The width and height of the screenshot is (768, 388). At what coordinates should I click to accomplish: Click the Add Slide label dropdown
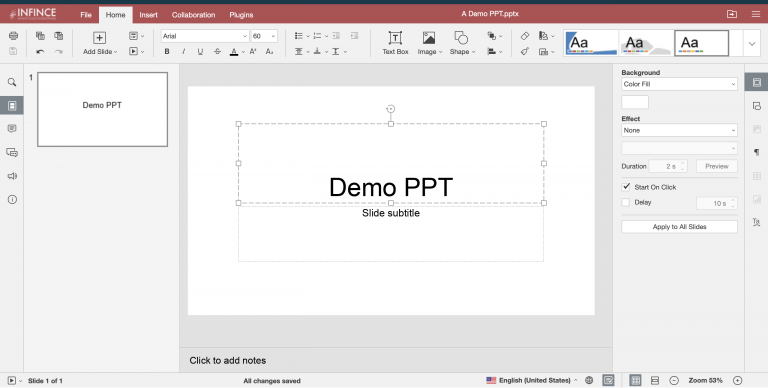point(100,51)
